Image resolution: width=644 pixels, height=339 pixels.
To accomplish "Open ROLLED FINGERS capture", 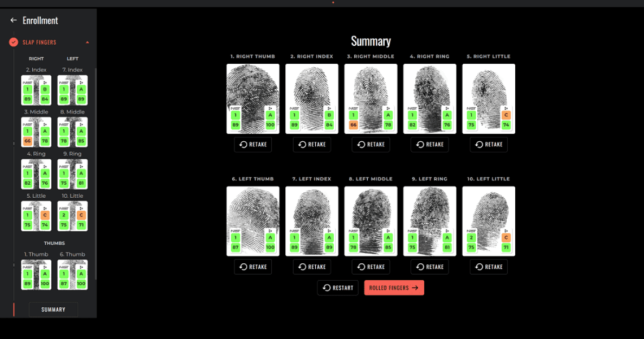I will (x=394, y=288).
